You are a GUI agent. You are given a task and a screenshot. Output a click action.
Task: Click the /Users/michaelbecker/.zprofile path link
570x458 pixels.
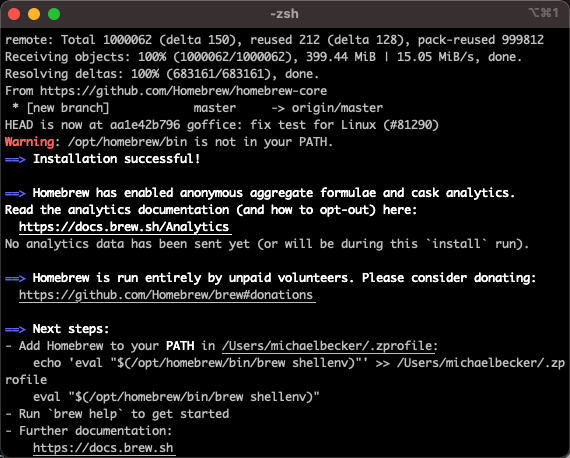(327, 346)
